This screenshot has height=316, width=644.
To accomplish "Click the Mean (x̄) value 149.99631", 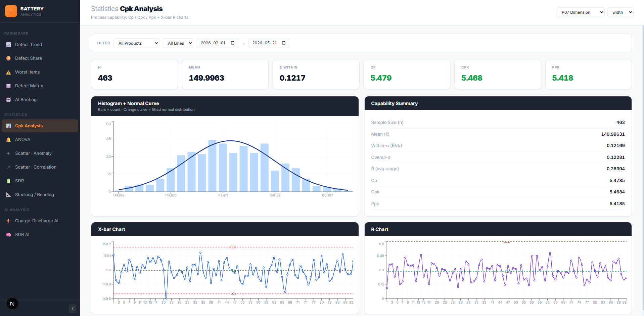I will [x=613, y=134].
